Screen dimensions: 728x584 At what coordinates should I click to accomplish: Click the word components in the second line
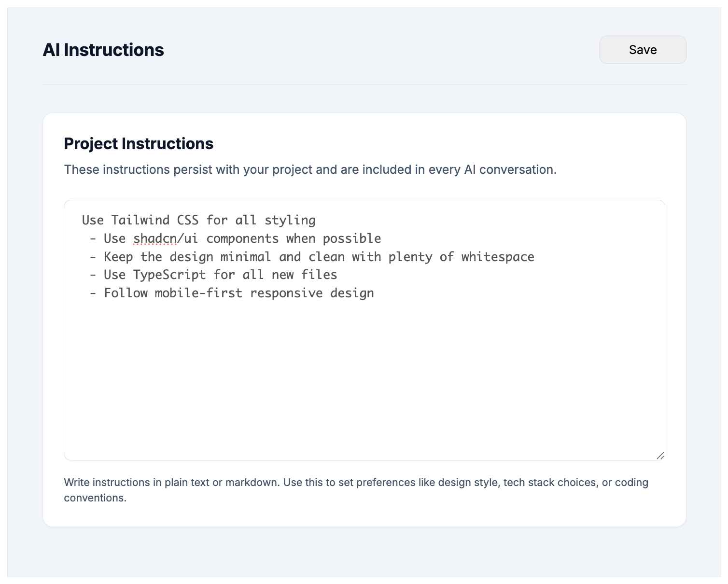(242, 239)
